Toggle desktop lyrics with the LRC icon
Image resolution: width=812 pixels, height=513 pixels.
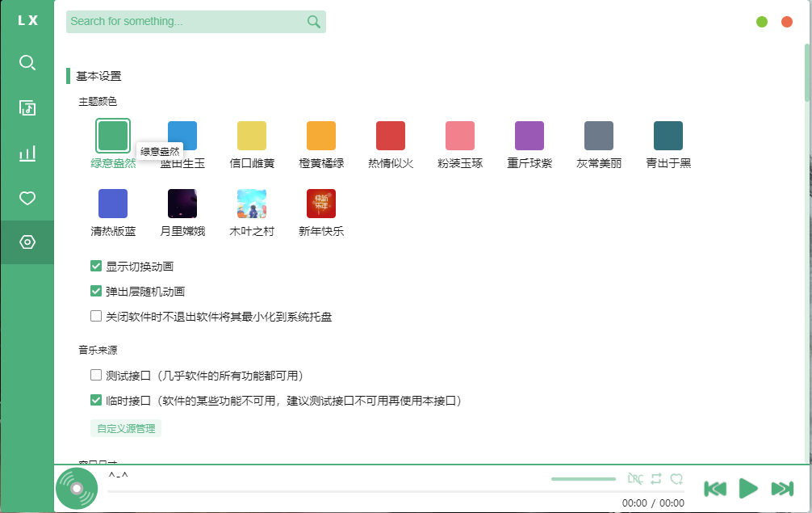tap(637, 478)
